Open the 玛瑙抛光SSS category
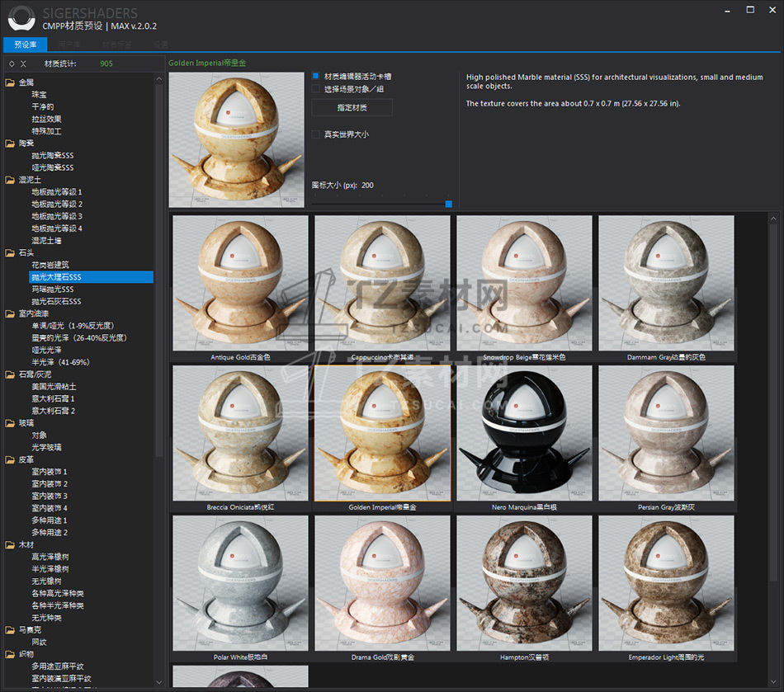The height and width of the screenshot is (692, 784). (53, 290)
